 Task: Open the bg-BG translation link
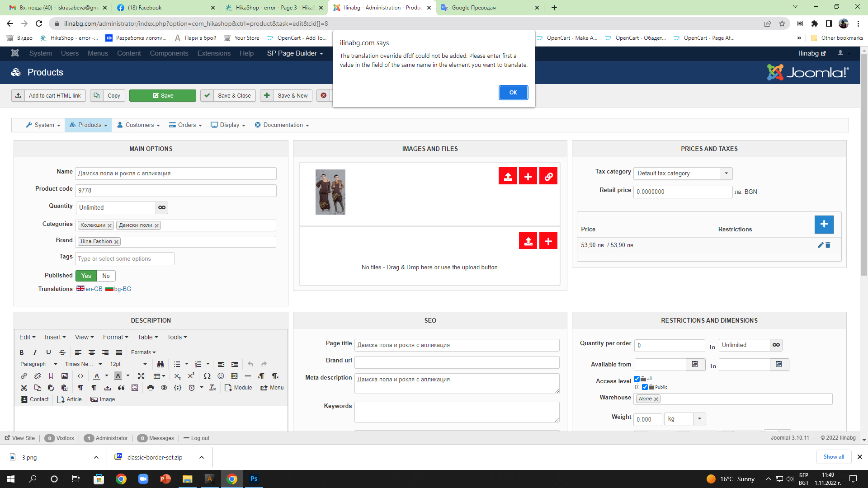[122, 289]
